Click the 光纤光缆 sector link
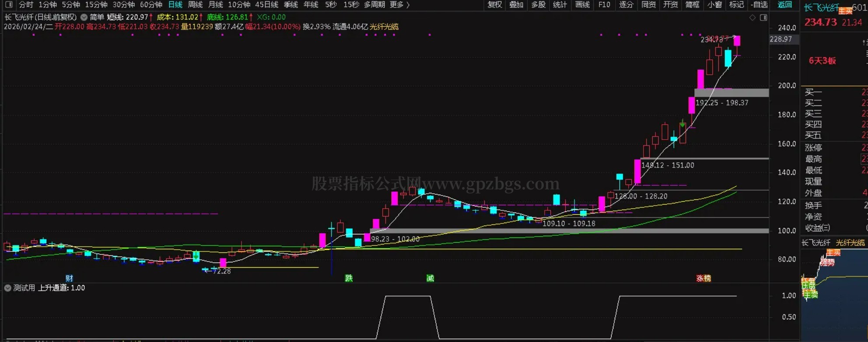 point(384,27)
